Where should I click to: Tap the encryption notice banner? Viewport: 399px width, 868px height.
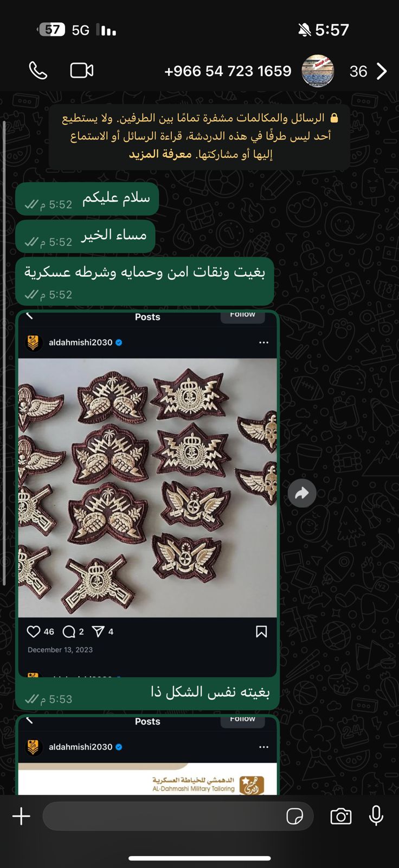[x=200, y=136]
